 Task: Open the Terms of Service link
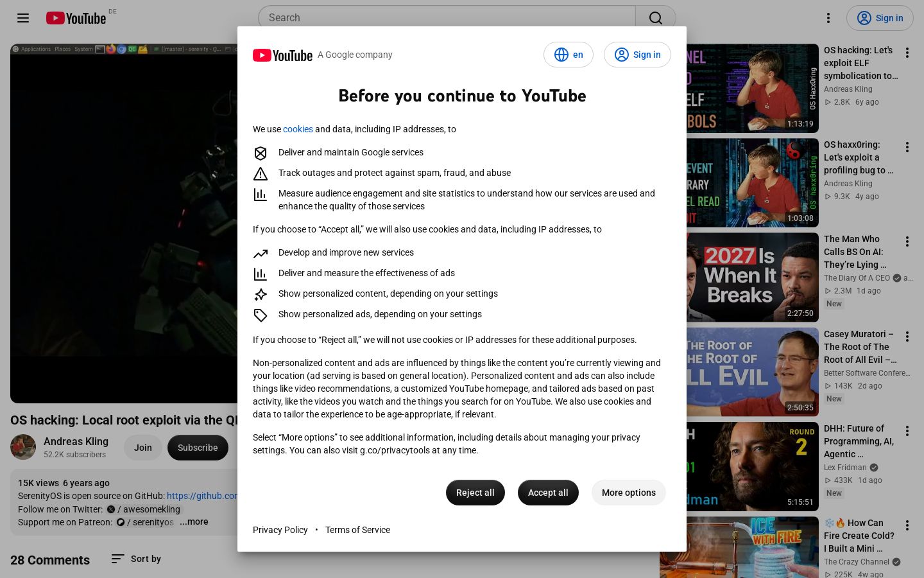[x=357, y=530]
